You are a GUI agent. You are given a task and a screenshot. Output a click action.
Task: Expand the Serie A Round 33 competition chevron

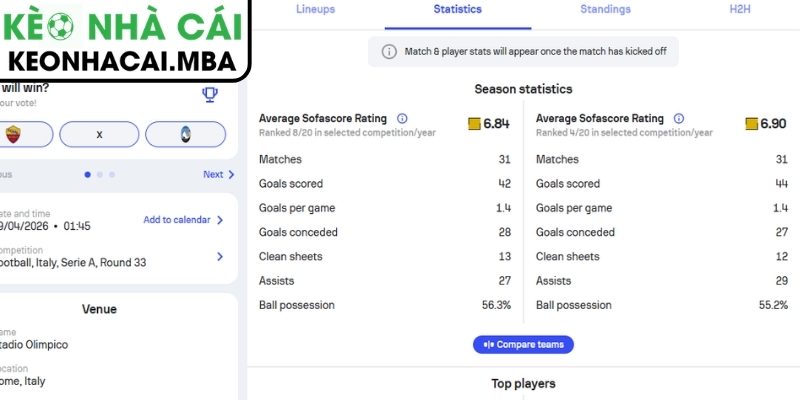click(x=220, y=256)
